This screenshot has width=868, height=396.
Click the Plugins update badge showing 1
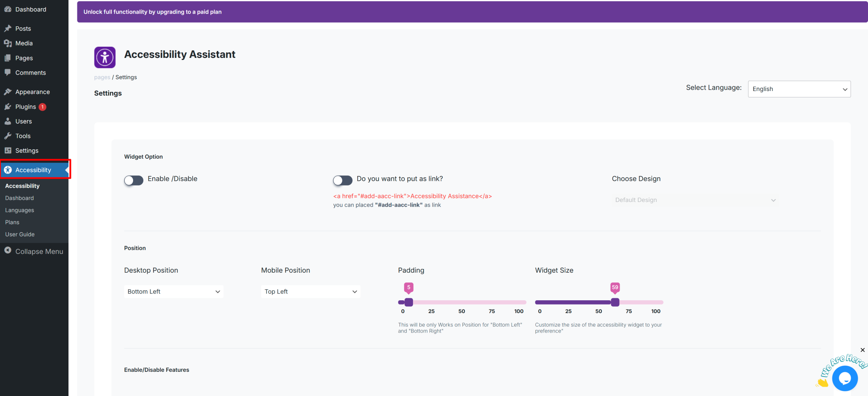43,107
